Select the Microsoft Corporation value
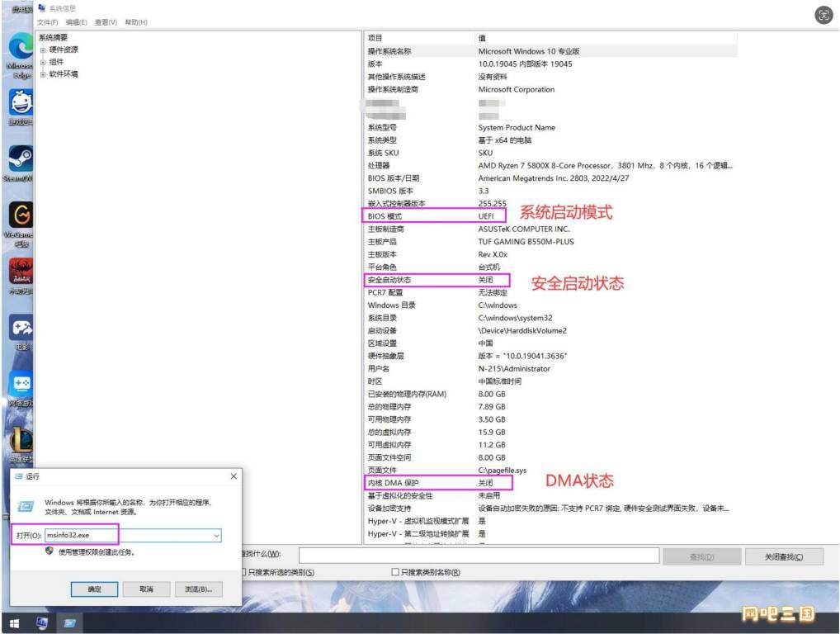840x634 pixels. 516,89
